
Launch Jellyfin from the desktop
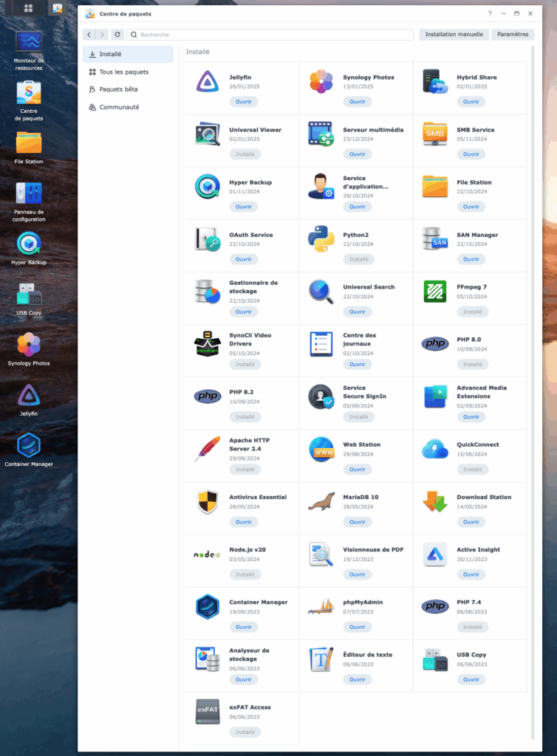[29, 400]
